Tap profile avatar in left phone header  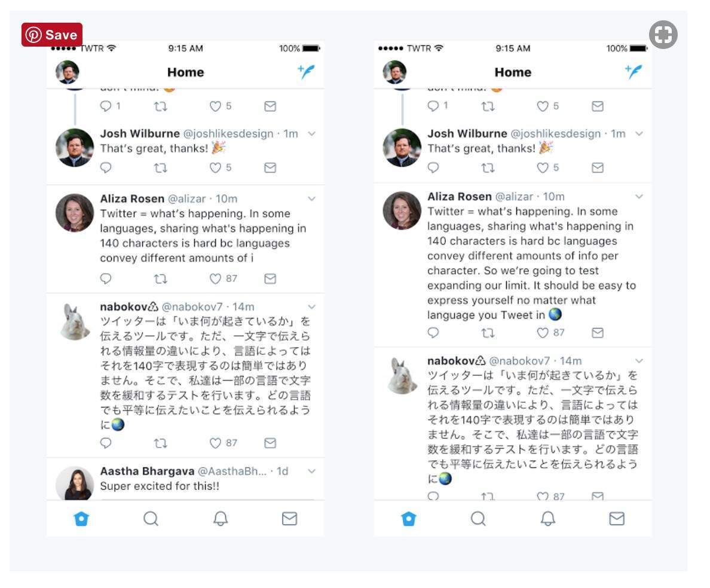click(68, 72)
